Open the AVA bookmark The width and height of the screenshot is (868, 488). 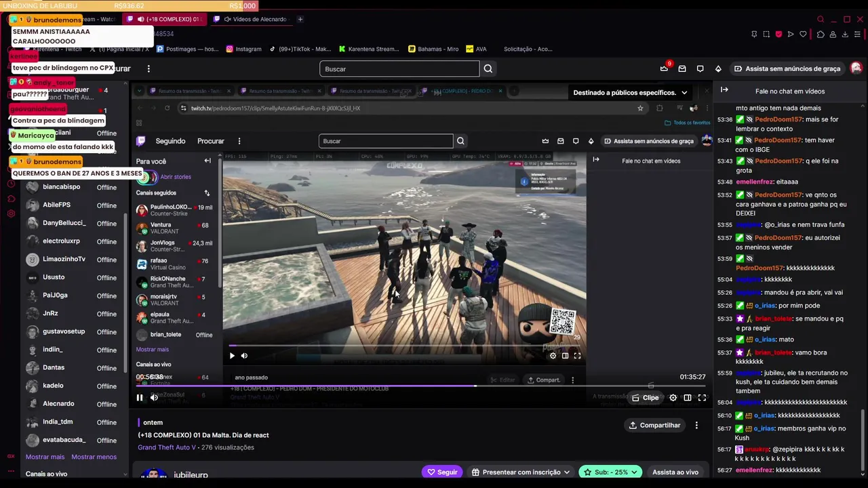tap(476, 49)
